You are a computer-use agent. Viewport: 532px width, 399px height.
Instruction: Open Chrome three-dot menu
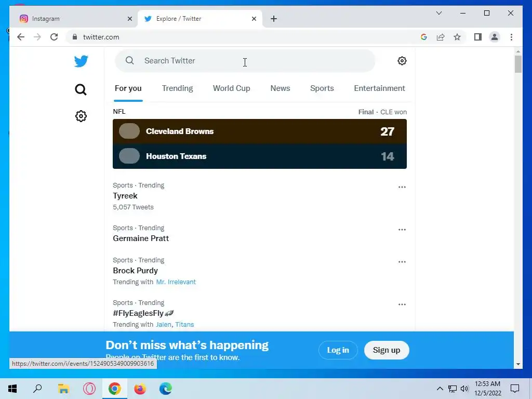pyautogui.click(x=511, y=37)
